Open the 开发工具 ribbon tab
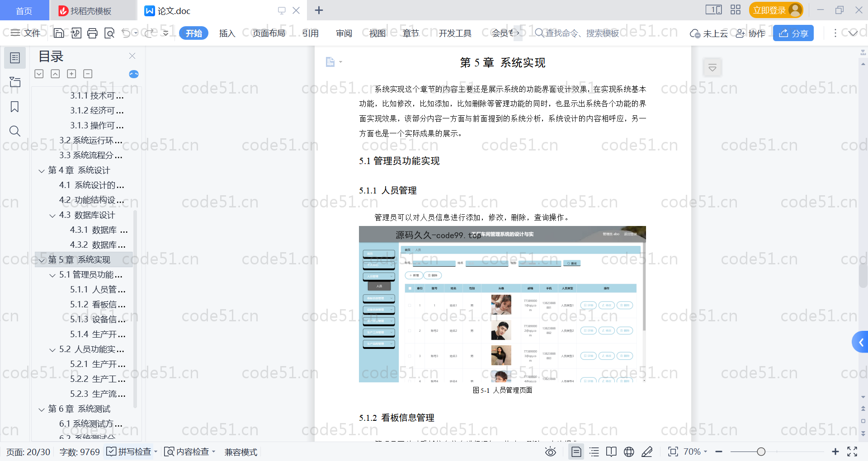This screenshot has width=868, height=461. tap(455, 33)
